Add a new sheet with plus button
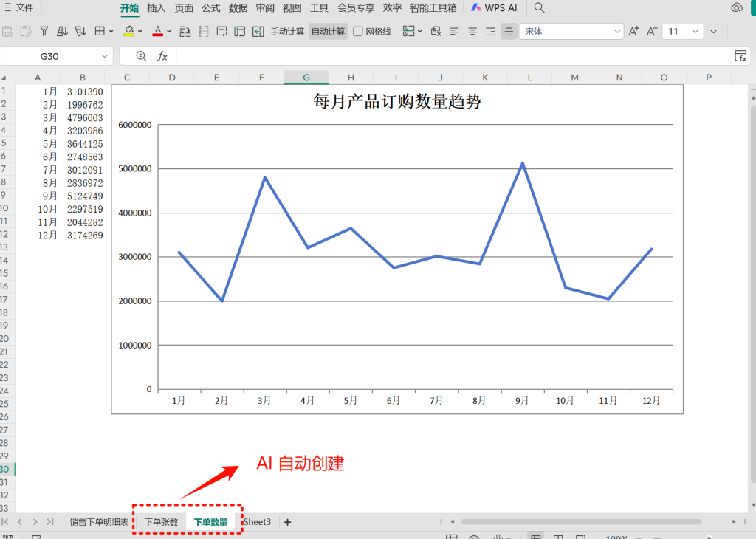The width and height of the screenshot is (756, 539). 288,522
